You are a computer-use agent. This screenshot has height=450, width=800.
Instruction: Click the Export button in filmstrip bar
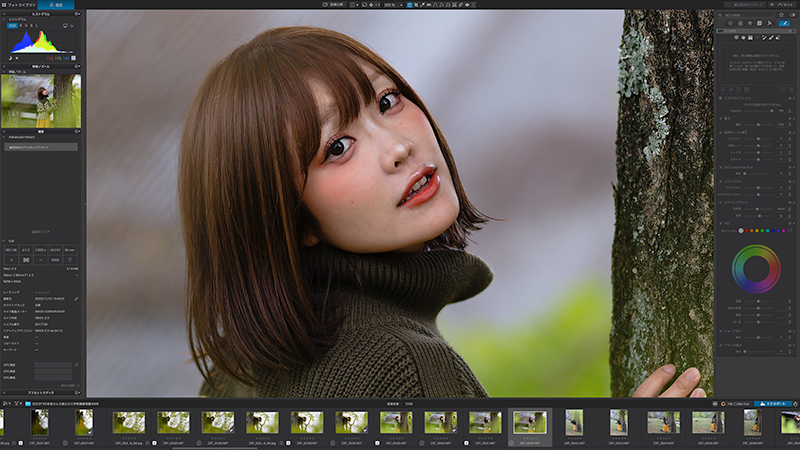pyautogui.click(x=772, y=404)
